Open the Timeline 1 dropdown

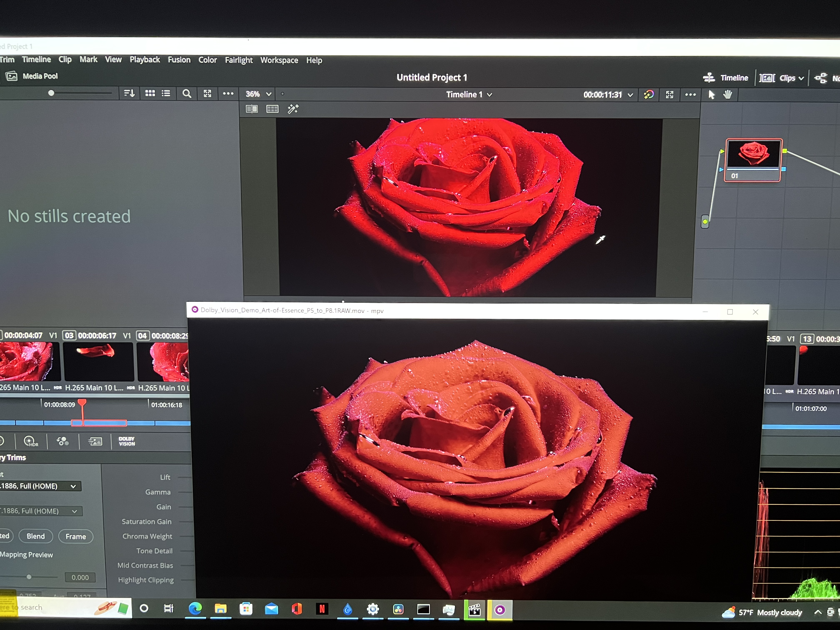click(469, 95)
